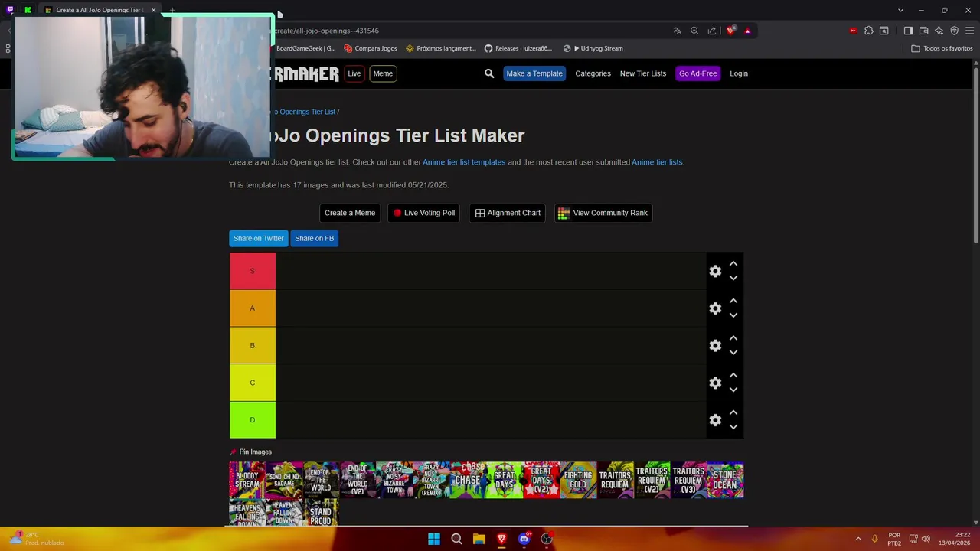Click green D tier label

point(252,420)
